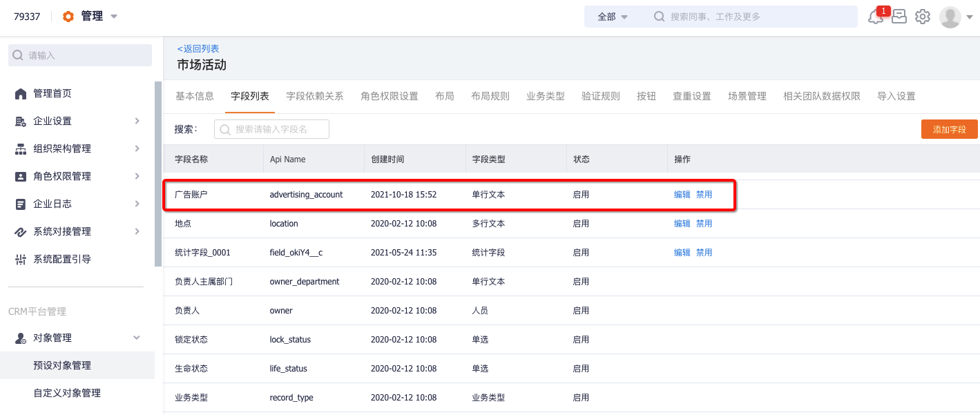Switch to the 布局规则 tab
This screenshot has width=980, height=415.
click(x=490, y=96)
